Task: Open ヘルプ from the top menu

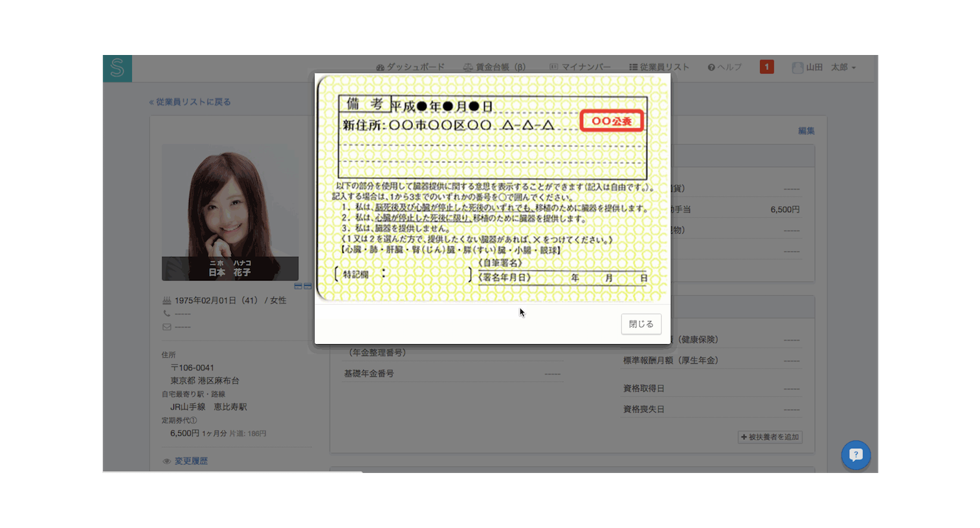Action: coord(729,67)
